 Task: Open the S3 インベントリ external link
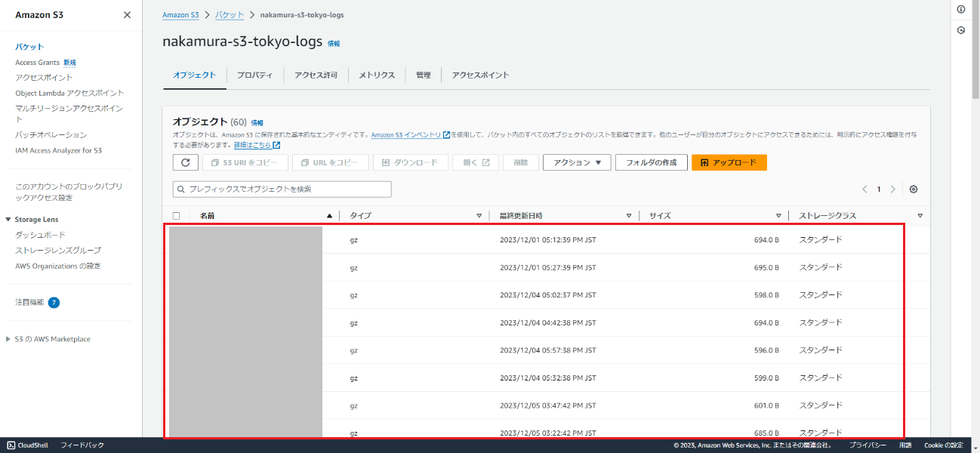pyautogui.click(x=411, y=135)
